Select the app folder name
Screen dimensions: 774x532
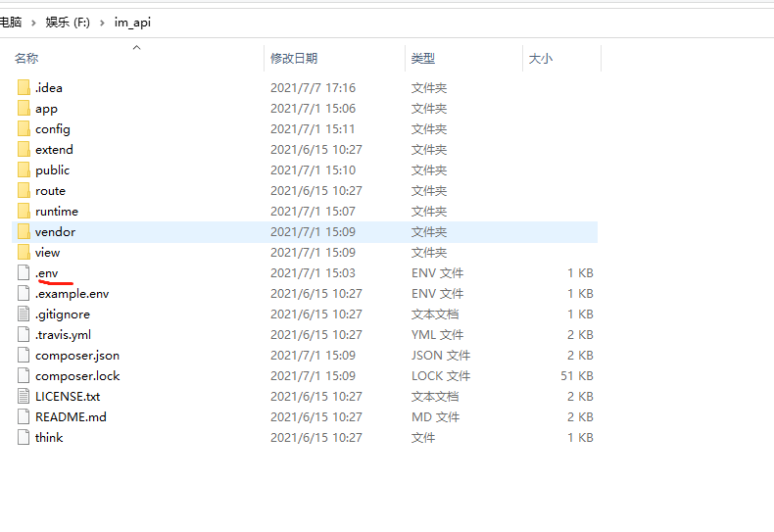[x=46, y=109]
